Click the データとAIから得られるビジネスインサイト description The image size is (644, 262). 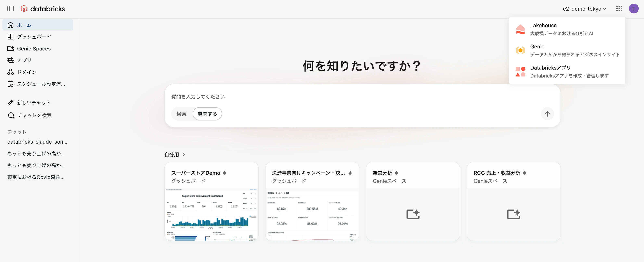click(x=575, y=54)
